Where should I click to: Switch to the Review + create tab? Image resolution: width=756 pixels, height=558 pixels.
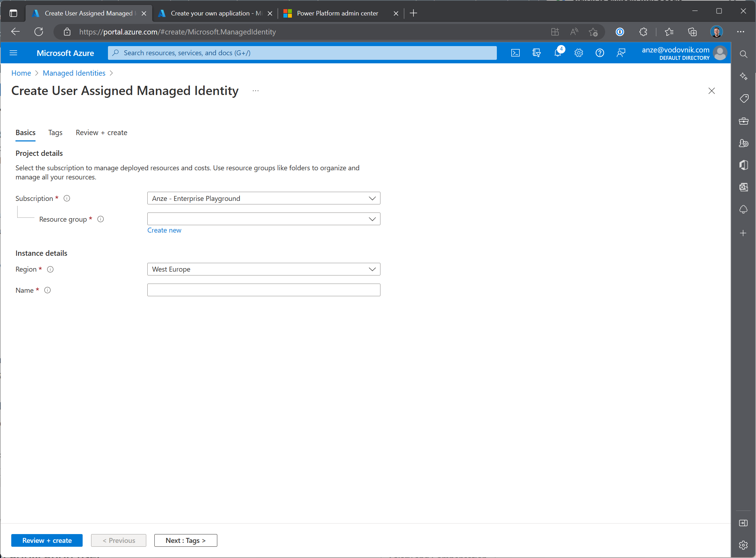(x=102, y=132)
